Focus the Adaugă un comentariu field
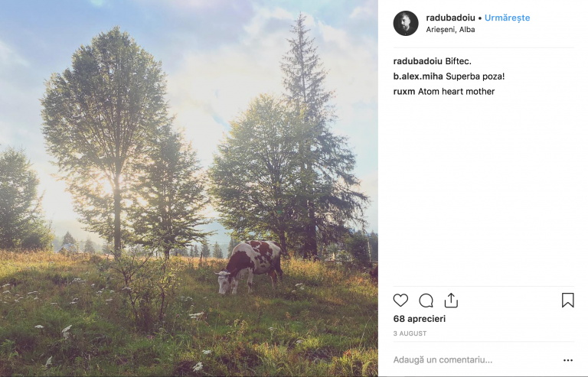This screenshot has width=588, height=377. 475,360
